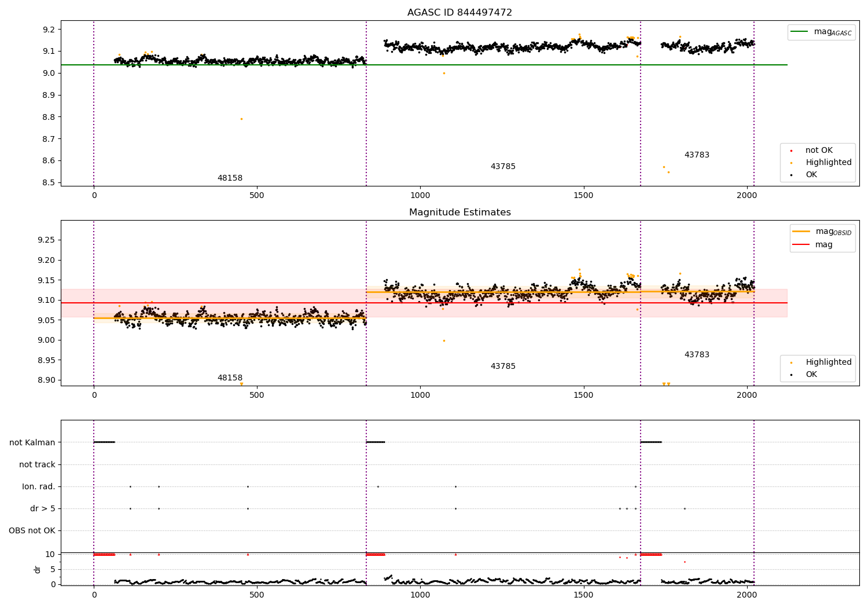Screen dimensions: 868x608
Task: Click the 8.90 tick label on middle plot
Action: (46, 380)
